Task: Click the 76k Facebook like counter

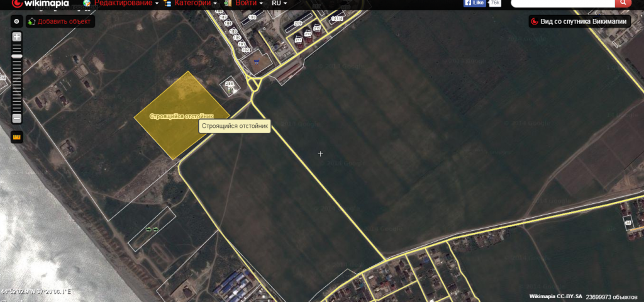Action: click(496, 3)
